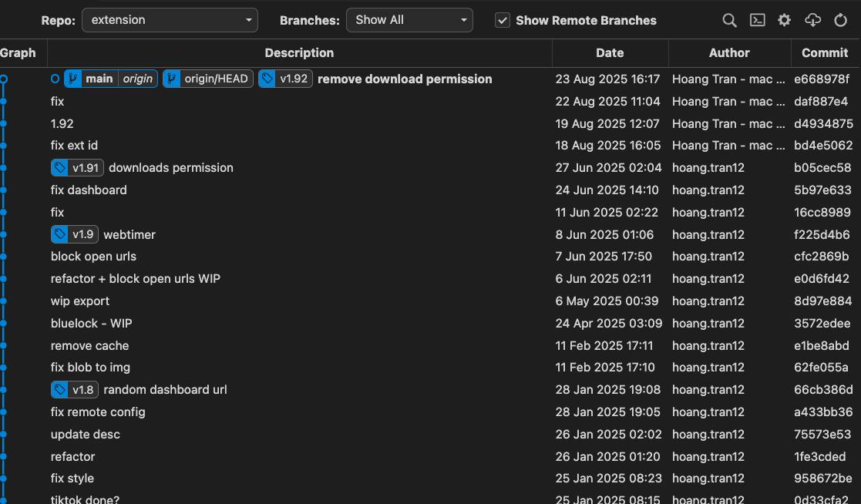
Task: Open the Find commit search icon
Action: click(729, 20)
